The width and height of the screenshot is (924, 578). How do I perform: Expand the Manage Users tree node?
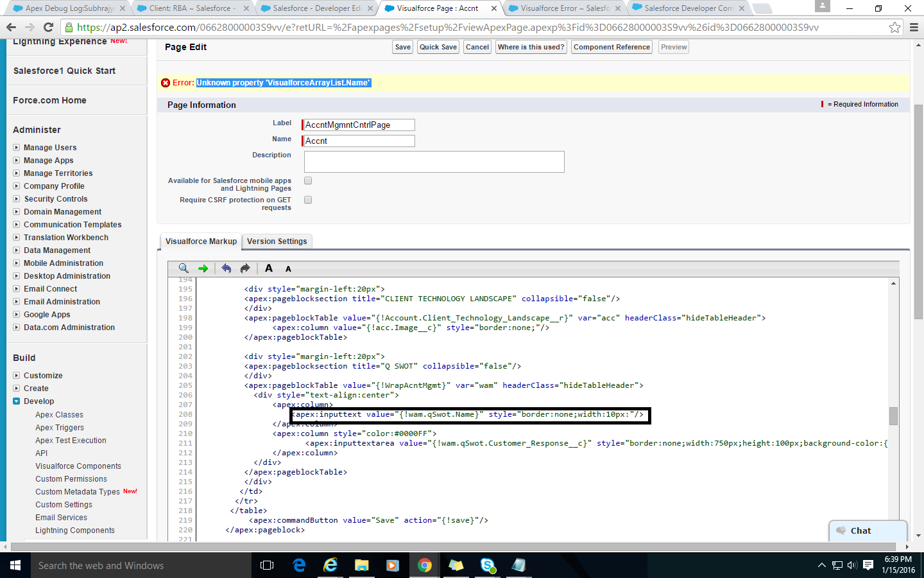17,148
